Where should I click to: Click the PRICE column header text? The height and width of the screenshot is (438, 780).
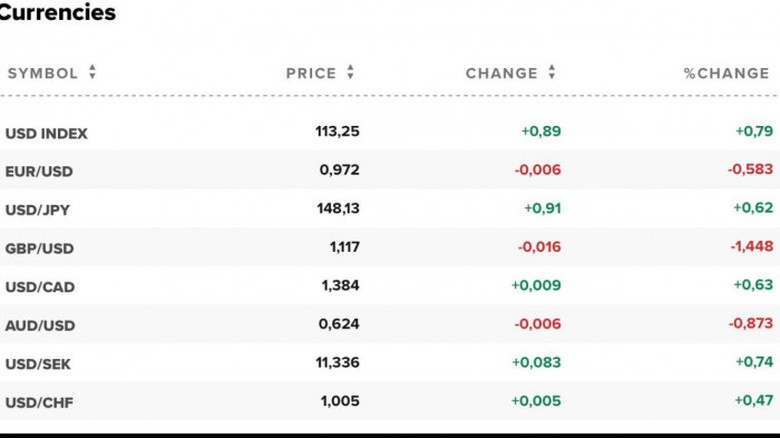coord(311,73)
